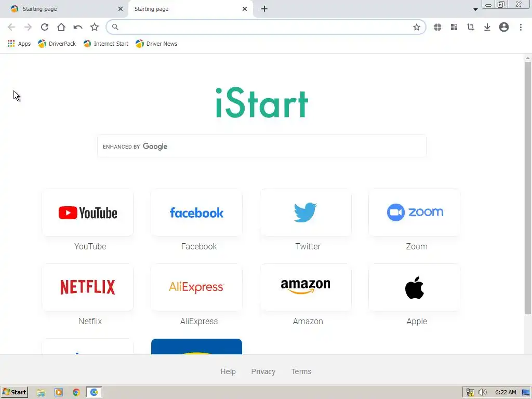Screen dimensions: 532x399
Task: Open the DriverPack bookmark
Action: click(57, 44)
